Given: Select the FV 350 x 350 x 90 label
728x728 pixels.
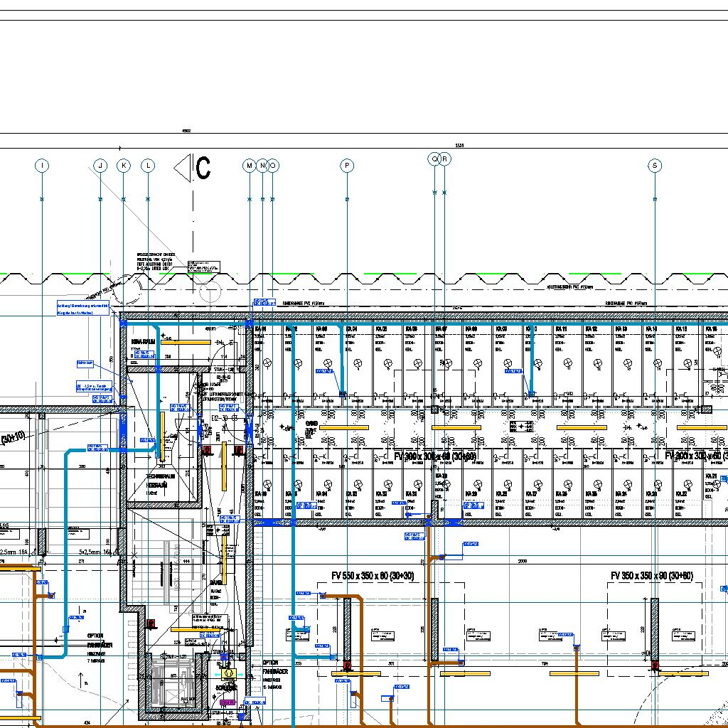Looking at the screenshot, I should coord(652,575).
